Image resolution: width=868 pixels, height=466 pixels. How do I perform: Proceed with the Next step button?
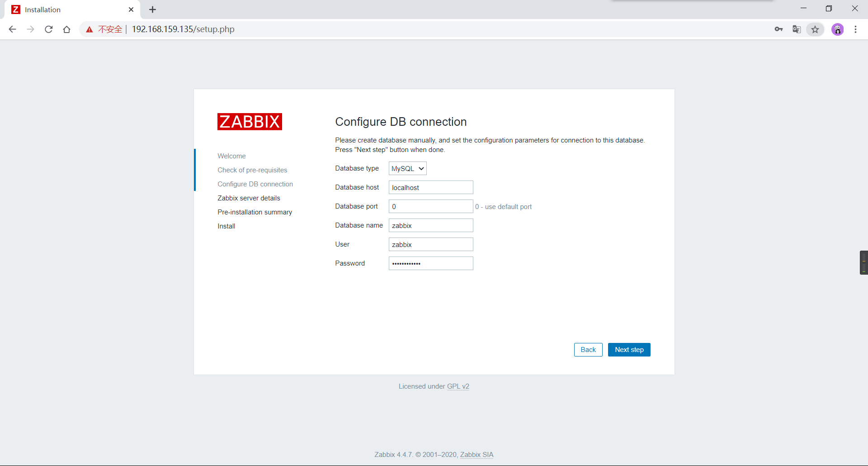pos(629,350)
